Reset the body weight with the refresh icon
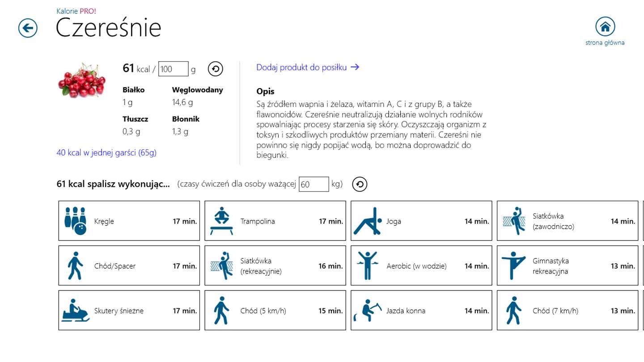Viewport: 644px width, 362px height. (x=360, y=184)
